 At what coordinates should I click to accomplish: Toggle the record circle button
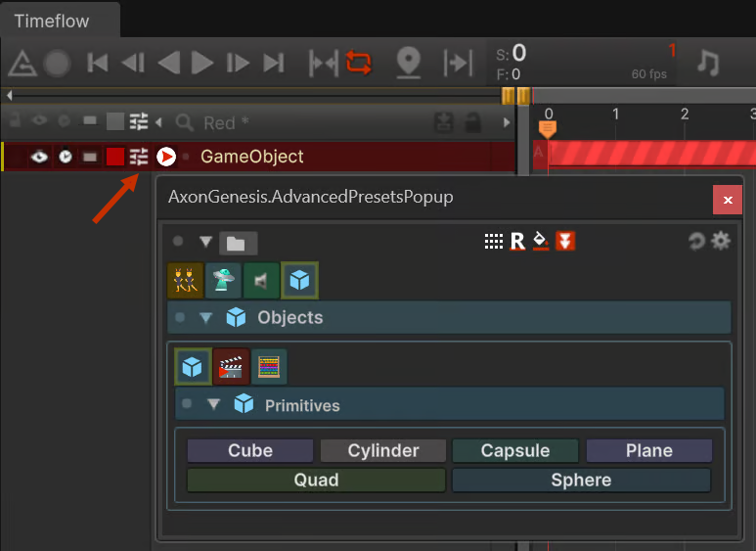point(57,64)
